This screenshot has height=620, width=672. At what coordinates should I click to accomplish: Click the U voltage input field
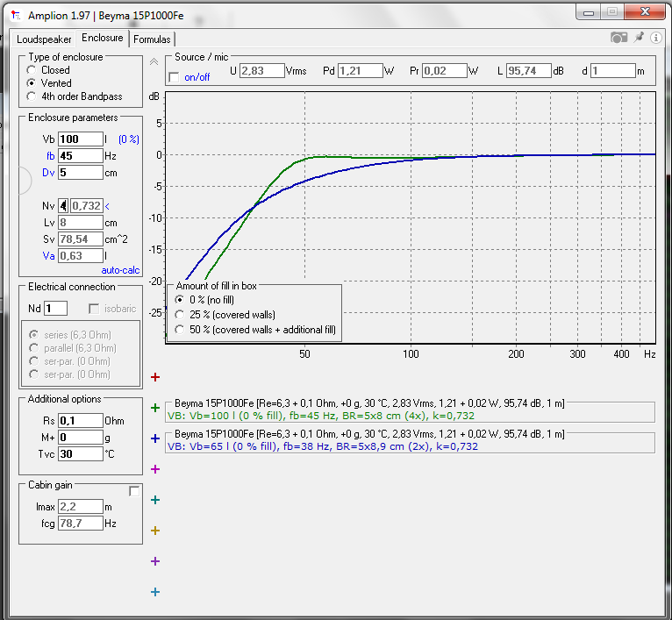(x=261, y=71)
